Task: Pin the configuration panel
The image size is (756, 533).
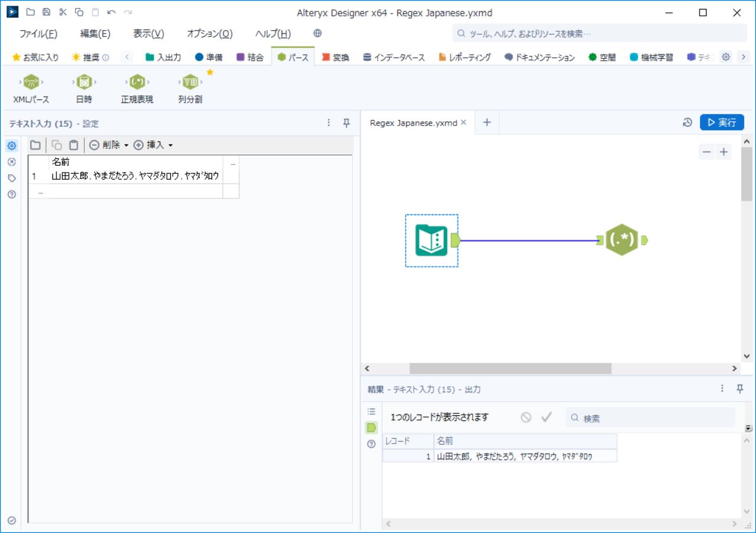Action: tap(346, 123)
